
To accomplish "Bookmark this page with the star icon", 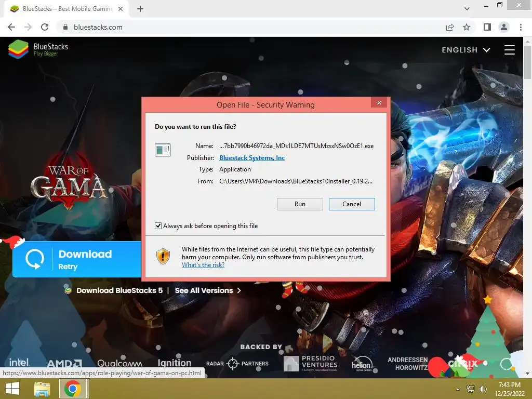I will click(x=467, y=27).
